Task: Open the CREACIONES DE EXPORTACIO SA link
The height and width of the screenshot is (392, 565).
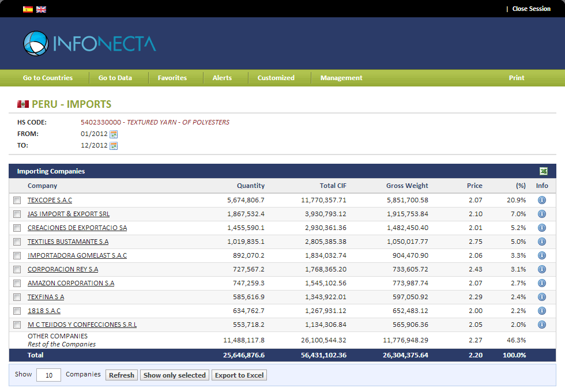Action: tap(77, 228)
